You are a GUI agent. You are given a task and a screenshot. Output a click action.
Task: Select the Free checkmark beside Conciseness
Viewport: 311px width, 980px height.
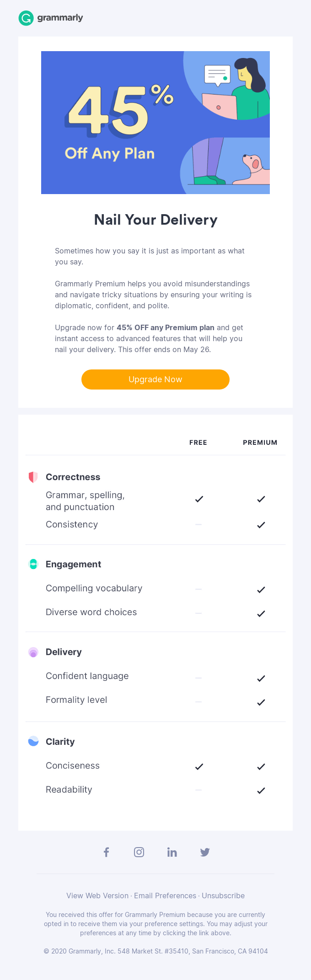pos(198,766)
